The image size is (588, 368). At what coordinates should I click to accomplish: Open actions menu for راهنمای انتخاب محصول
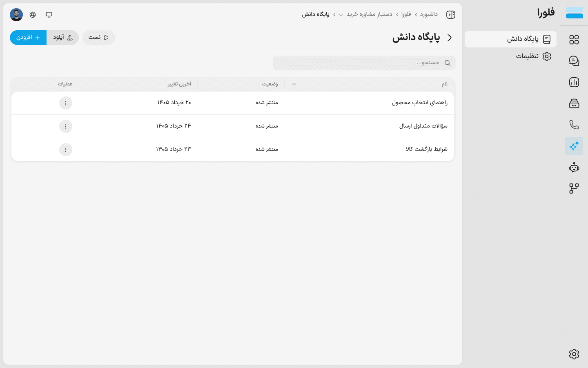click(x=66, y=103)
